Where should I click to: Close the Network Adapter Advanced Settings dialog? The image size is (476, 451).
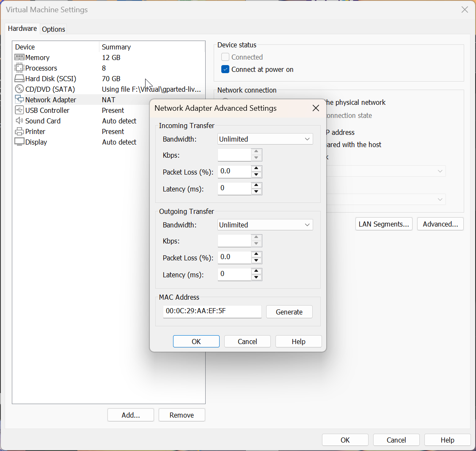pos(316,108)
